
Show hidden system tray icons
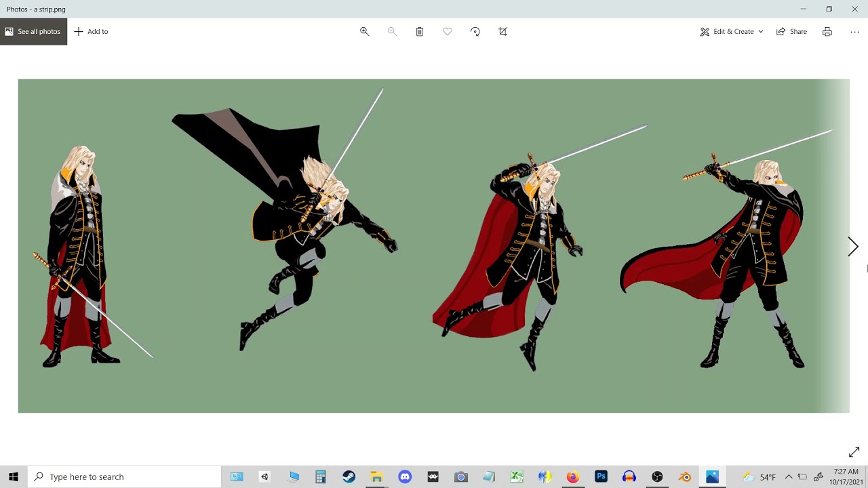coord(789,476)
